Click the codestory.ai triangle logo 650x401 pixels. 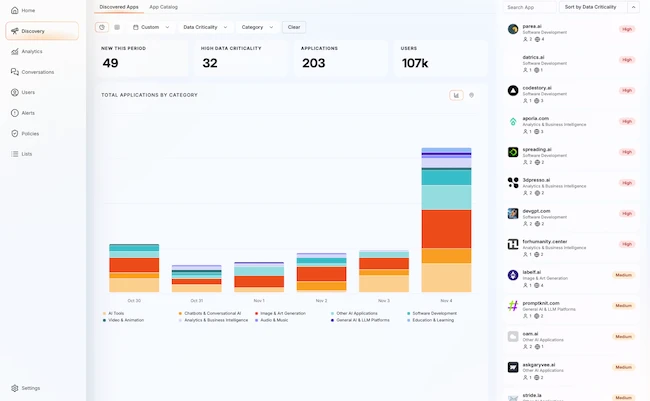tap(513, 90)
